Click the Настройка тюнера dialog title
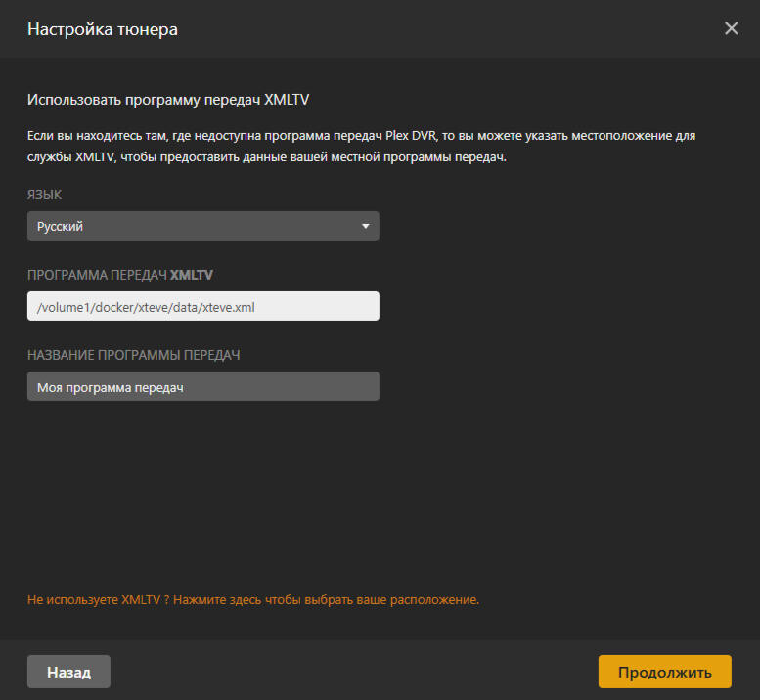The image size is (760, 700). coord(103,29)
